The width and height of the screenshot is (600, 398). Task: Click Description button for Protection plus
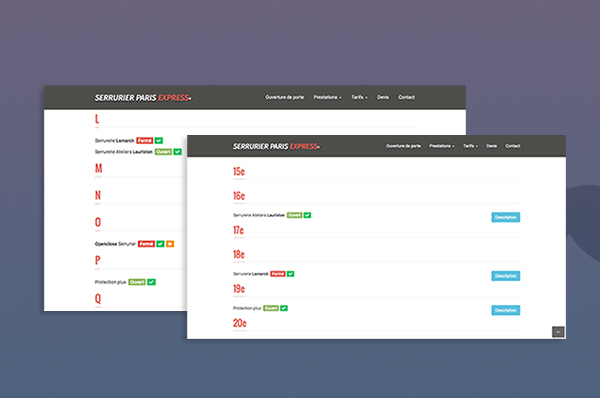point(505,310)
